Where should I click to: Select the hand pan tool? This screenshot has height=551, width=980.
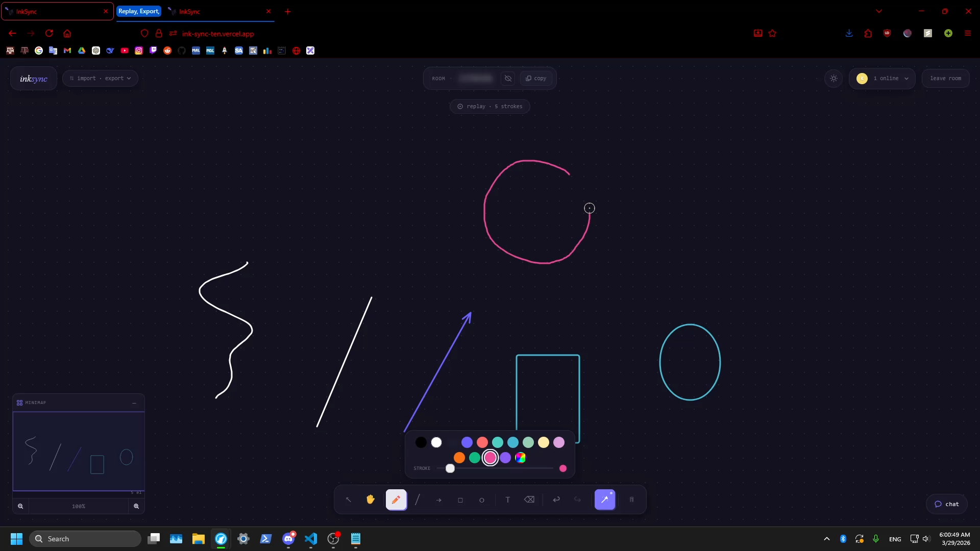[371, 500]
